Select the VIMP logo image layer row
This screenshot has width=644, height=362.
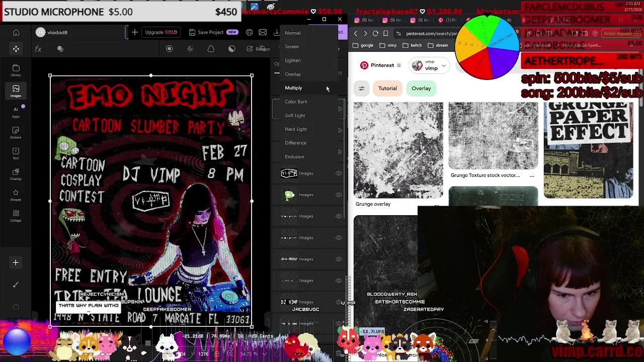[x=308, y=173]
